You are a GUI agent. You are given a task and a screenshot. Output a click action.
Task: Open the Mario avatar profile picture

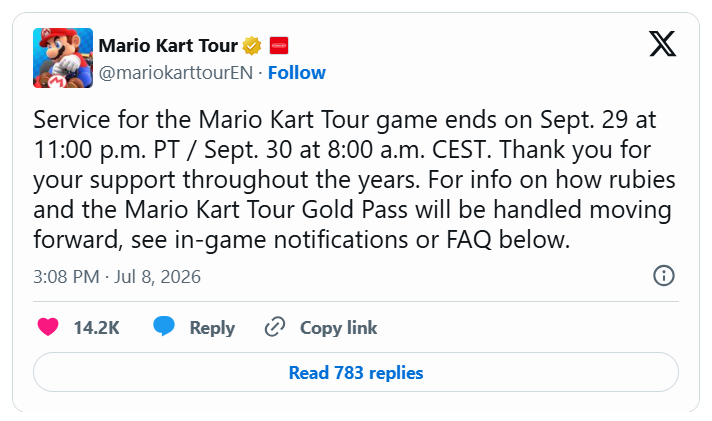click(63, 58)
